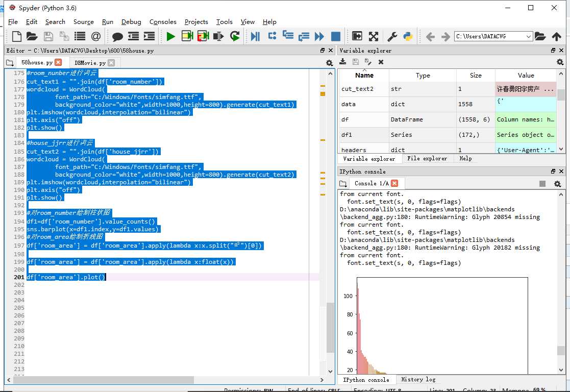The image size is (570, 392).
Task: Switch to the File explorer tab
Action: click(x=427, y=159)
